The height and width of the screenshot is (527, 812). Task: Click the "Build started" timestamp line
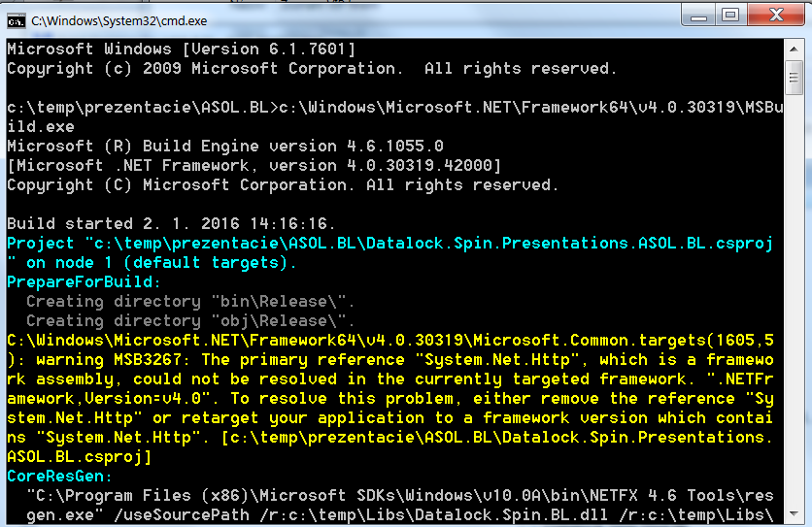click(x=171, y=224)
